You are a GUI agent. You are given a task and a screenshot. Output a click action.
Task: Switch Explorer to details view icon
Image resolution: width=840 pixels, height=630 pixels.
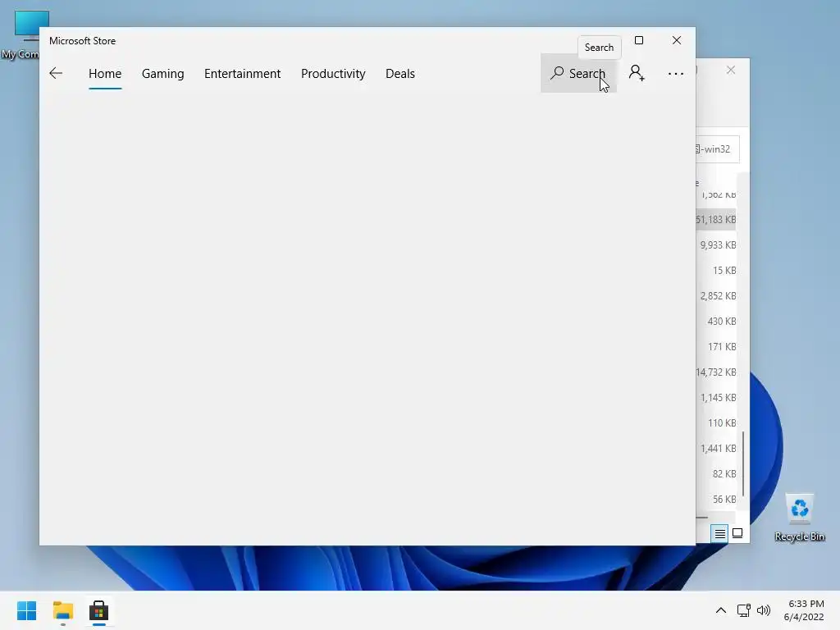(x=719, y=533)
